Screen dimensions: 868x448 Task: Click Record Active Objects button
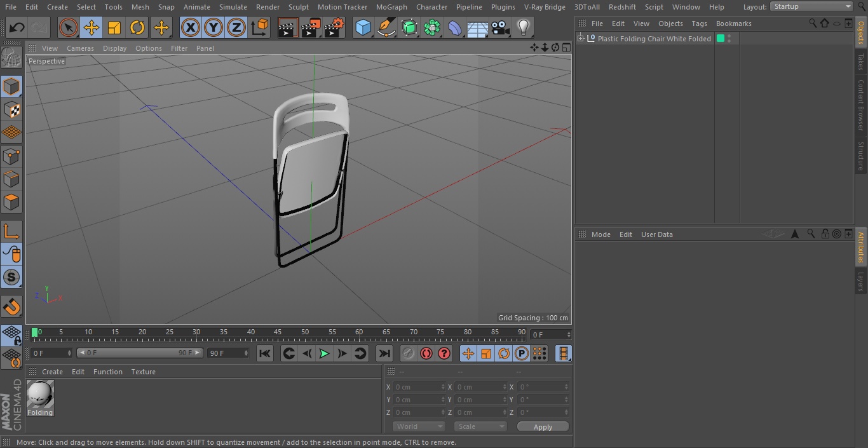point(408,353)
